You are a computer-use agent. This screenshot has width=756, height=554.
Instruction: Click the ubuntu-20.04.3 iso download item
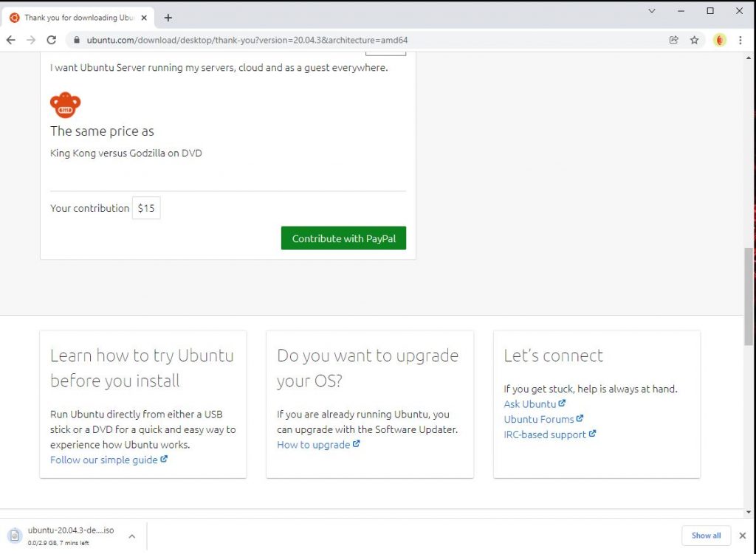click(x=72, y=536)
